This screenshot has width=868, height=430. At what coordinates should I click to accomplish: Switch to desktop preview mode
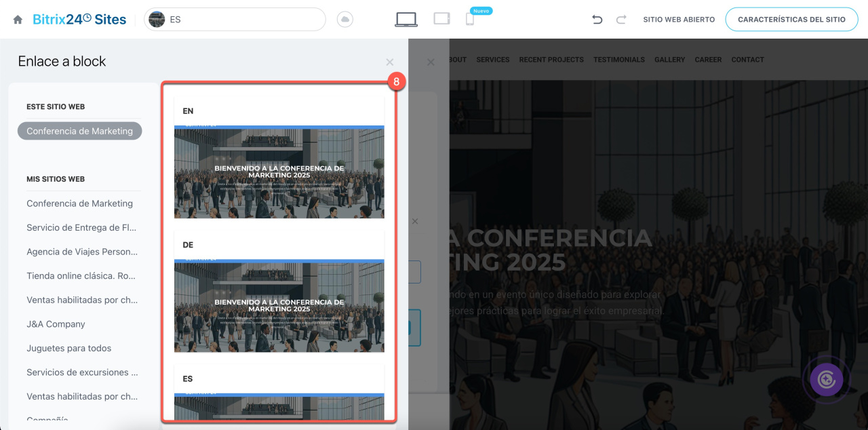tap(406, 20)
